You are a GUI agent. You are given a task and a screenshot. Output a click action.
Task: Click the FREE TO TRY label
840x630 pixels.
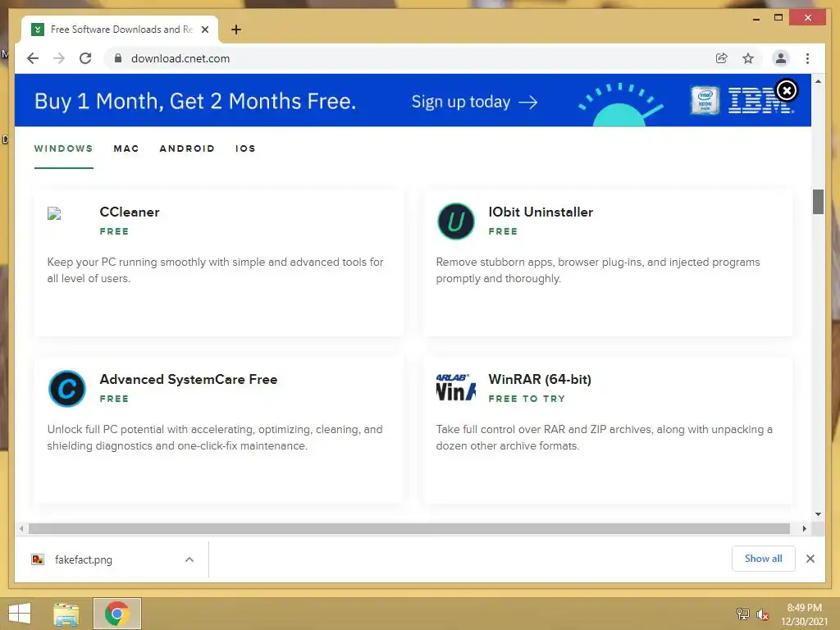click(527, 399)
